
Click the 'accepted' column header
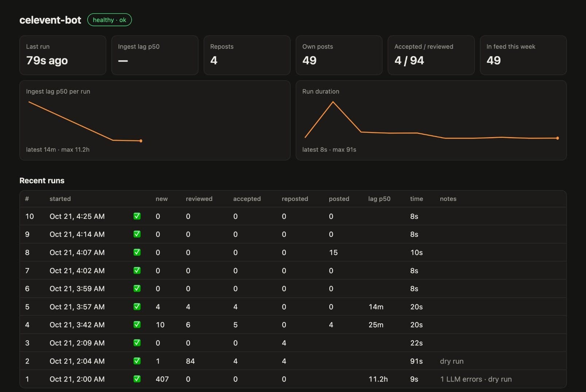[x=247, y=199]
